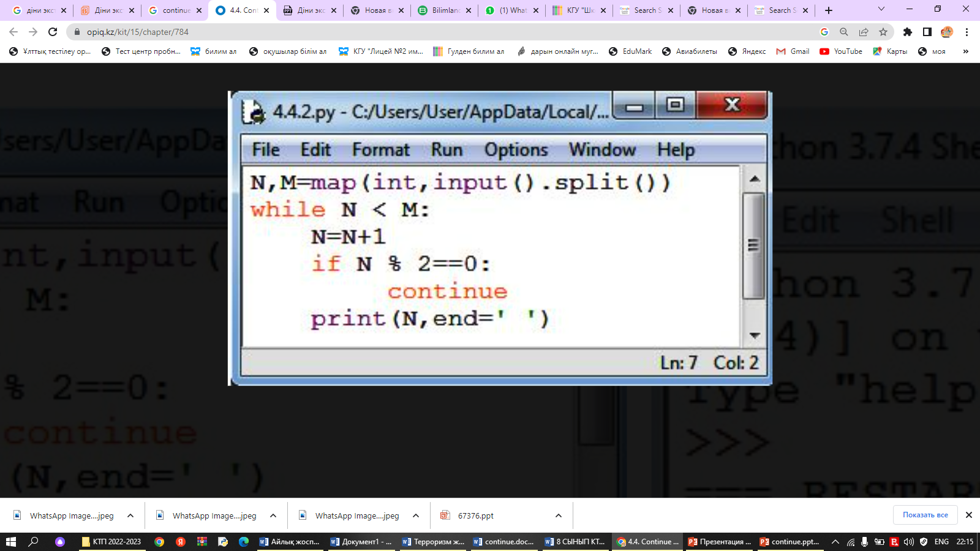
Task: Close the downloads bar
Action: [969, 515]
